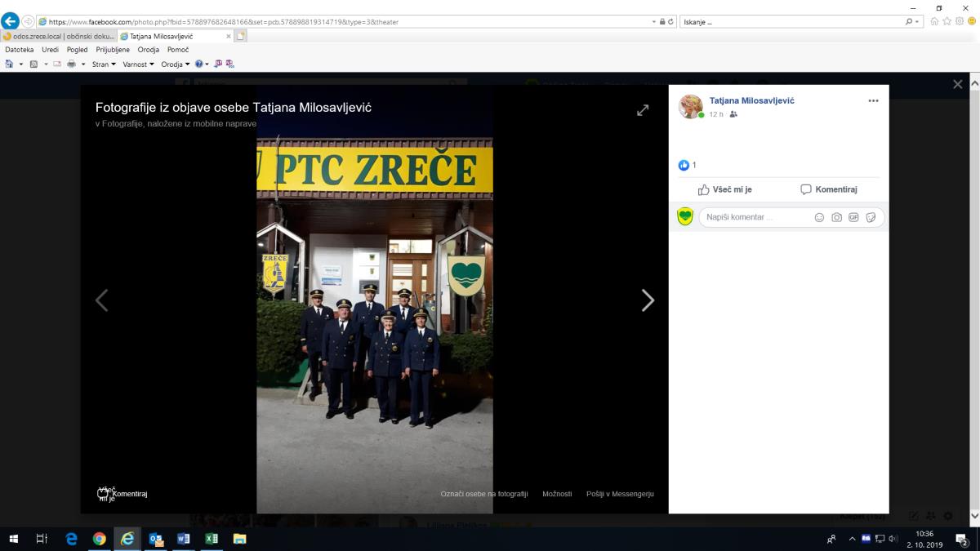The width and height of the screenshot is (980, 551).
Task: Enter fullscreen with the expand arrows icon
Action: (643, 110)
